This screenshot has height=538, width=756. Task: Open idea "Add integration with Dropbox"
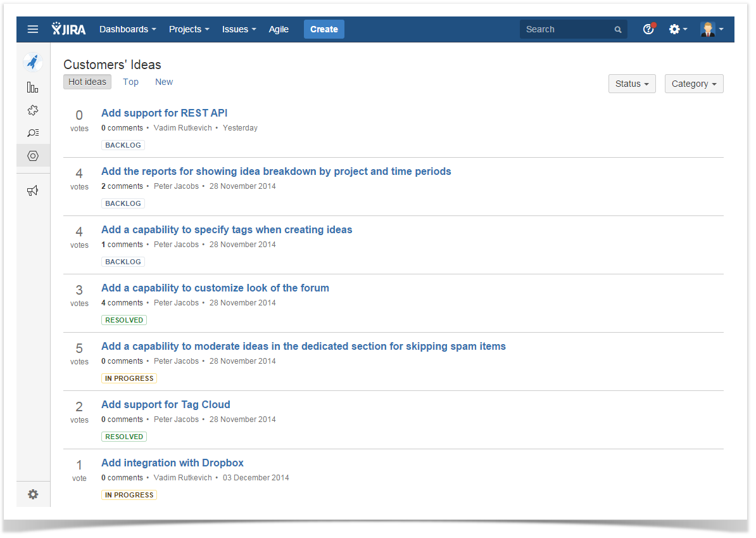coord(172,463)
